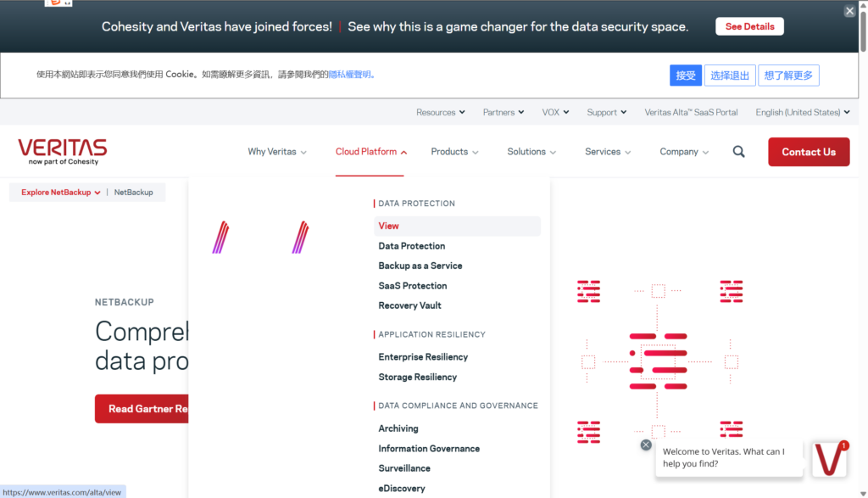Open the Products menu

[454, 152]
